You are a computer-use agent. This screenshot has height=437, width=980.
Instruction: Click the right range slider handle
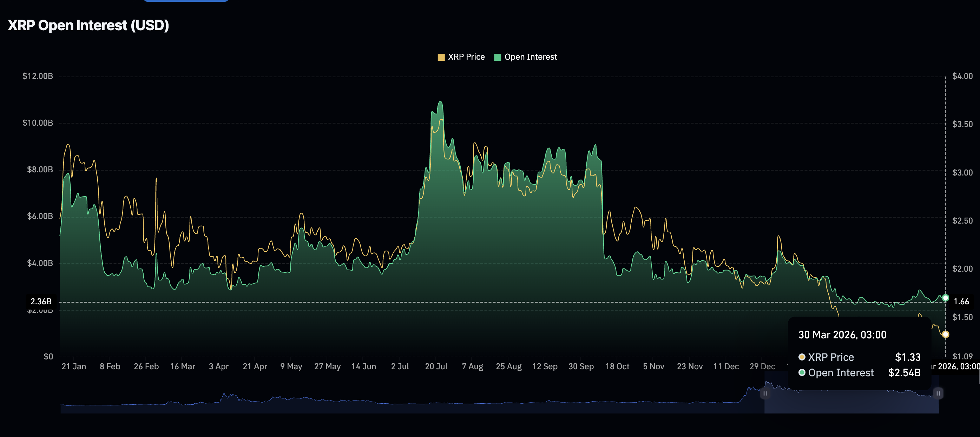pyautogui.click(x=938, y=393)
